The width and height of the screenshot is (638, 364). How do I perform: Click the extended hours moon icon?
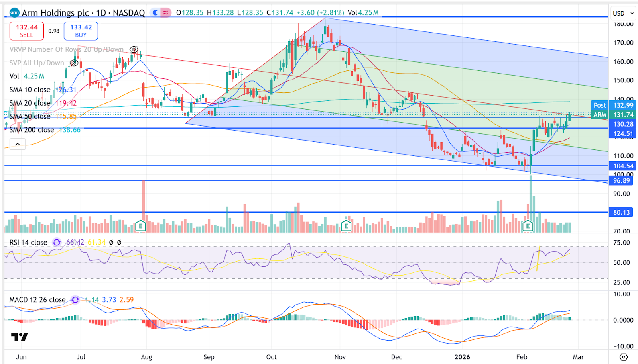155,13
